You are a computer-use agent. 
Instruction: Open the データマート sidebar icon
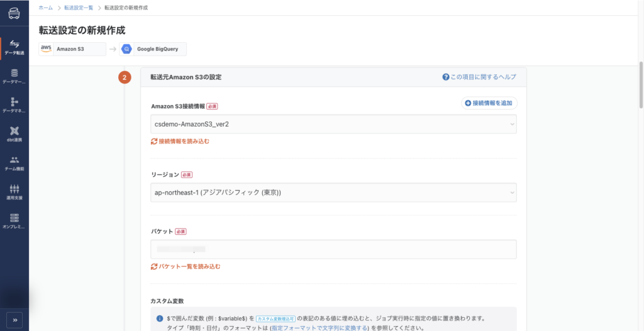point(14,76)
